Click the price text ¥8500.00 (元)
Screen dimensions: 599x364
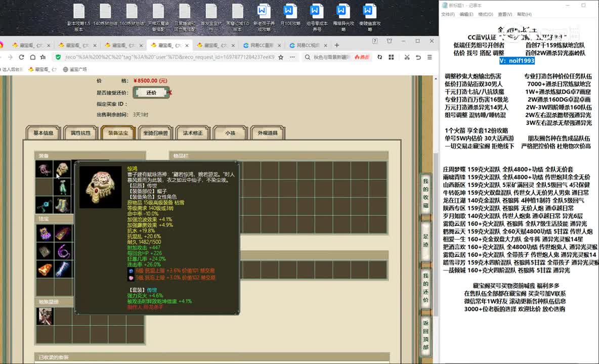tap(150, 80)
